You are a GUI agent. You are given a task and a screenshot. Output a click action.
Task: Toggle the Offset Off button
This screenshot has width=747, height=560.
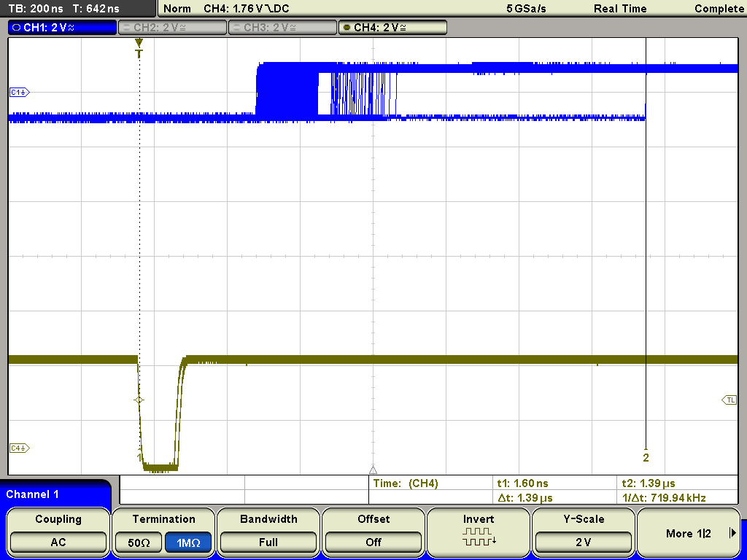[373, 542]
